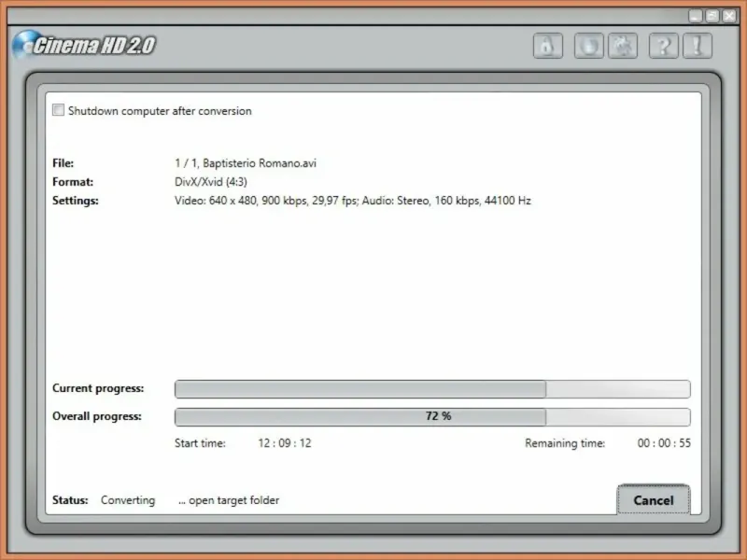This screenshot has height=560, width=747.
Task: Click the start time 12 : 09 : 12
Action: pyautogui.click(x=285, y=443)
